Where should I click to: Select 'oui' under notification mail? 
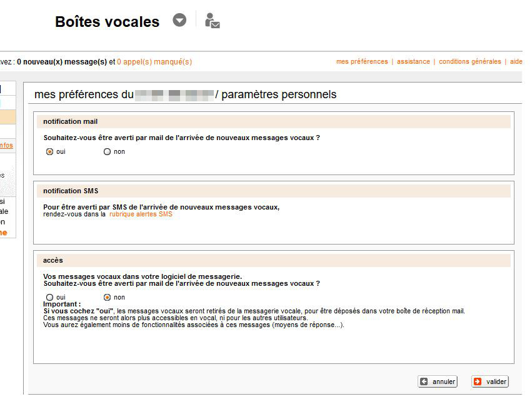[49, 152]
